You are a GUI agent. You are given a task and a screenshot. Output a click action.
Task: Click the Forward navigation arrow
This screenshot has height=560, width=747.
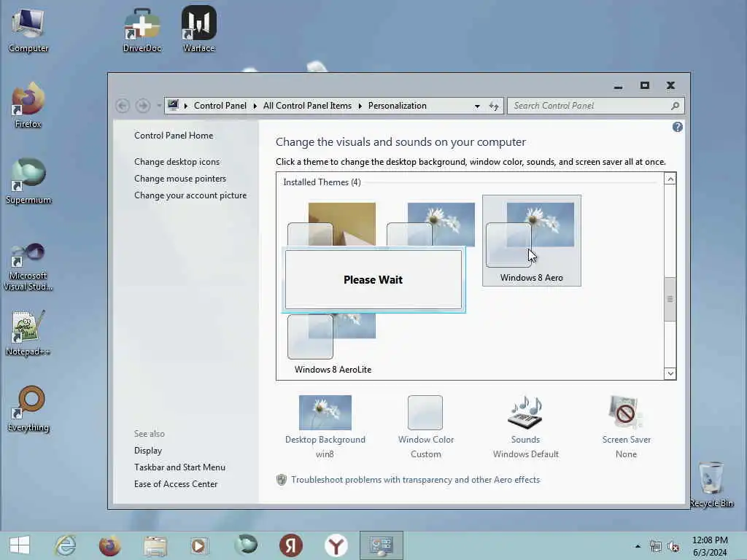[143, 106]
